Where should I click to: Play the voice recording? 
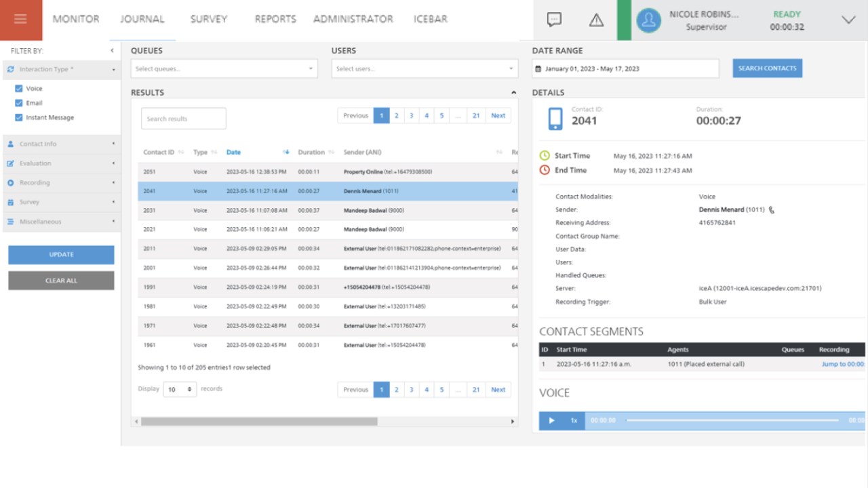[551, 420]
